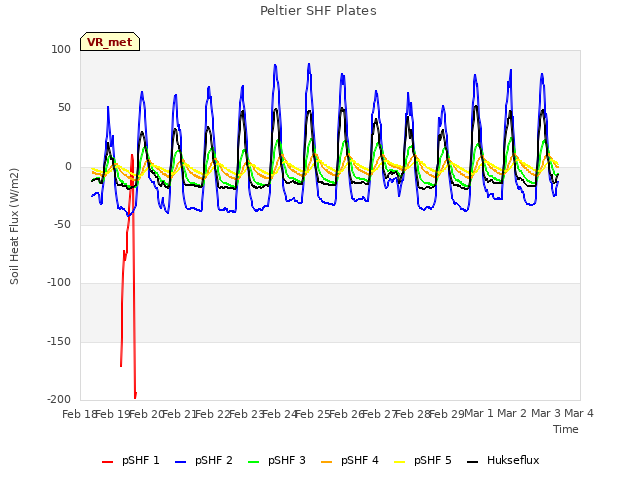The image size is (640, 480).
Task: Click the green pSHF 3 legend swatch
Action: click(253, 462)
